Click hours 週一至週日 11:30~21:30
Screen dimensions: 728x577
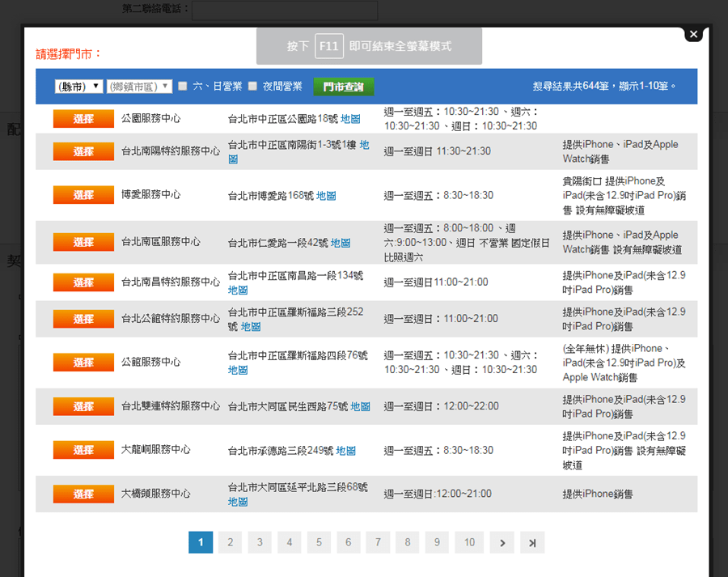438,151
